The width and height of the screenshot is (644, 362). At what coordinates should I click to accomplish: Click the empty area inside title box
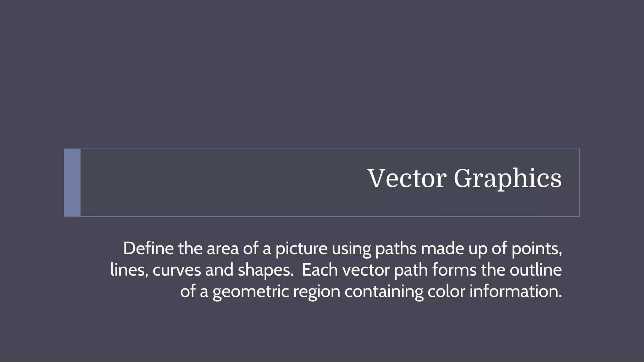220,183
